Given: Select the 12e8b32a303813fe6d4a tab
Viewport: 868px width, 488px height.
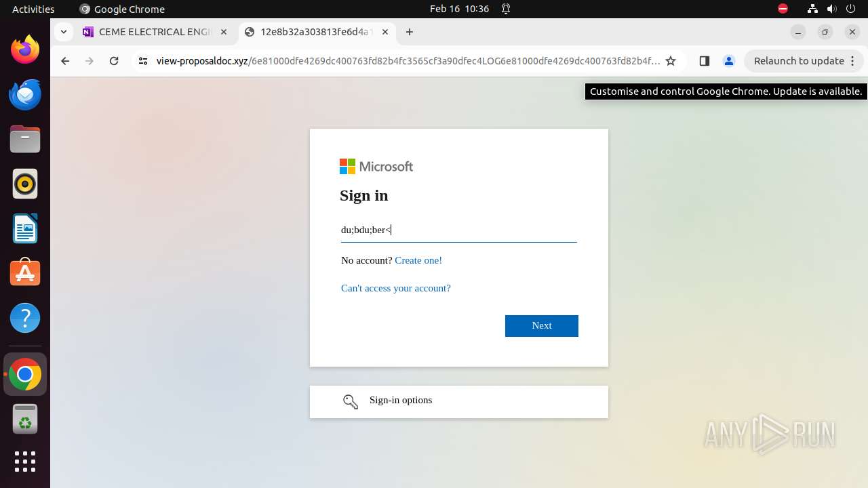Looking at the screenshot, I should point(317,32).
